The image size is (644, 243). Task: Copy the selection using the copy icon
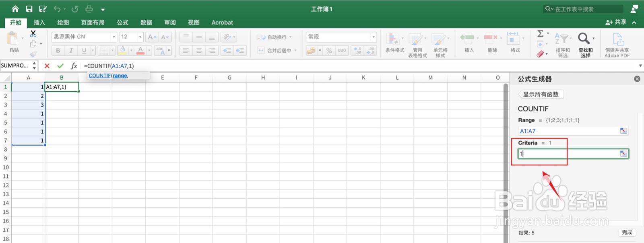(33, 43)
